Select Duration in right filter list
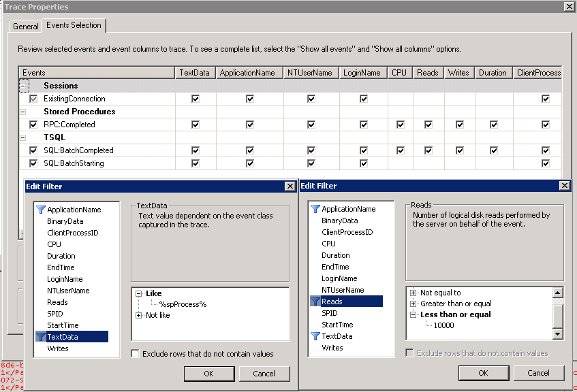The image size is (577, 392). pos(336,255)
